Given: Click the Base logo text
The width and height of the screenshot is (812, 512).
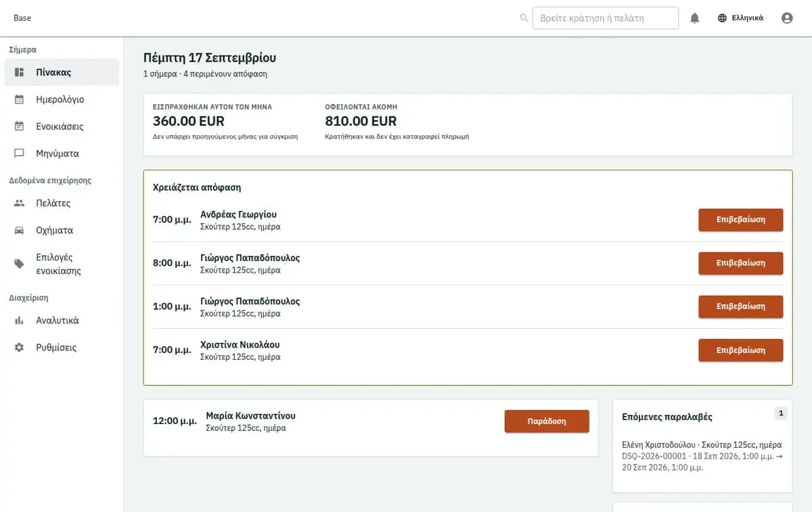Looking at the screenshot, I should 22,18.
